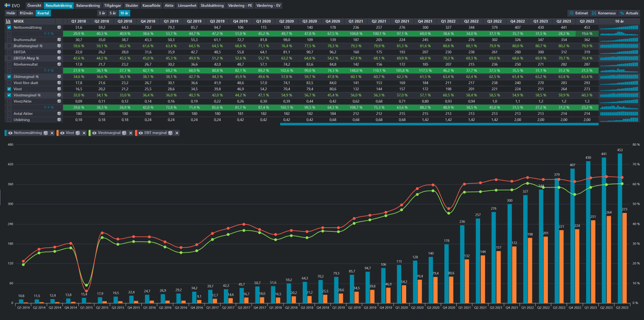Viewport: 644px width, 320px height.
Task: Check the Utdelning row checkbox
Action: 9,119
